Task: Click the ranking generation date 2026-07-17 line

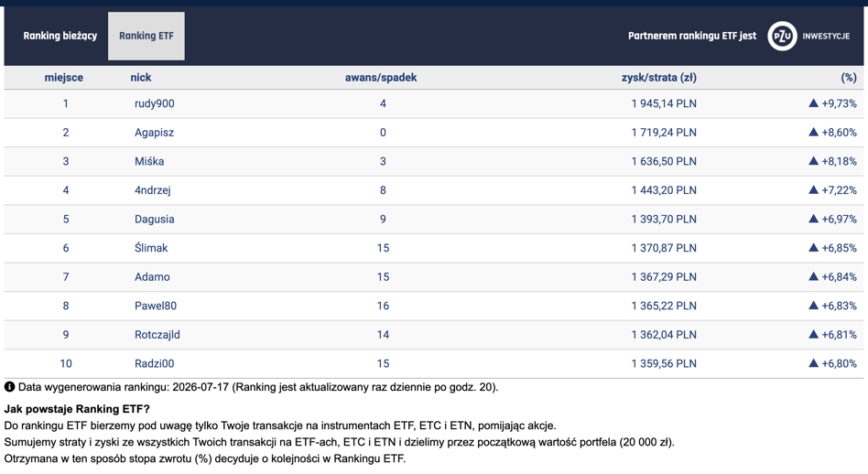Action: (x=258, y=387)
